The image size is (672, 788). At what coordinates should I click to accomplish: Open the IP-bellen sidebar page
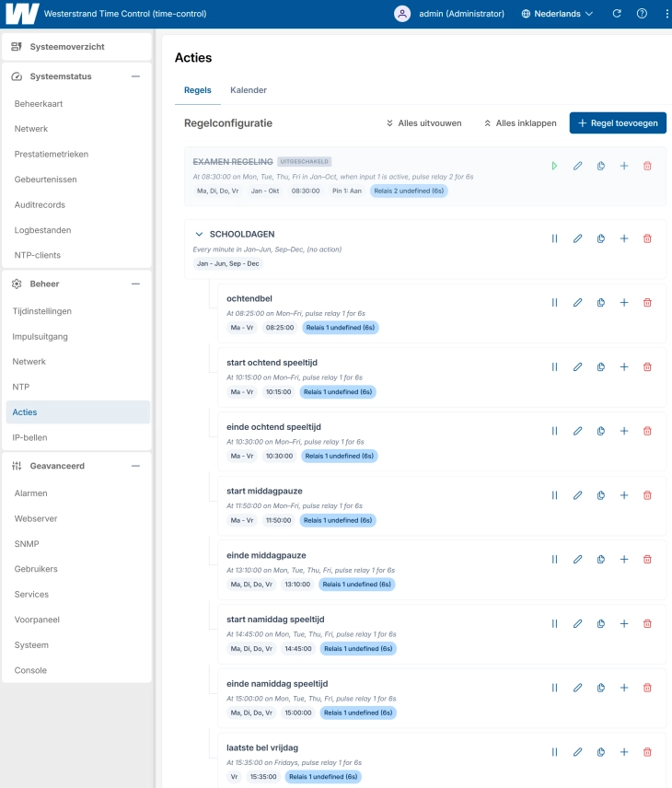click(29, 437)
